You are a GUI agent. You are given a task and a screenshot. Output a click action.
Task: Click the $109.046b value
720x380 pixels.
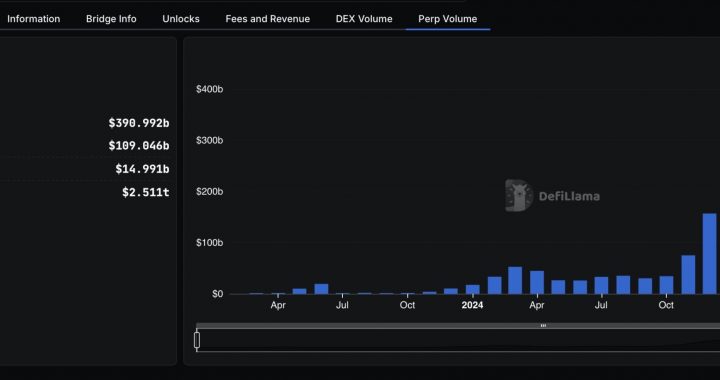[x=139, y=145]
